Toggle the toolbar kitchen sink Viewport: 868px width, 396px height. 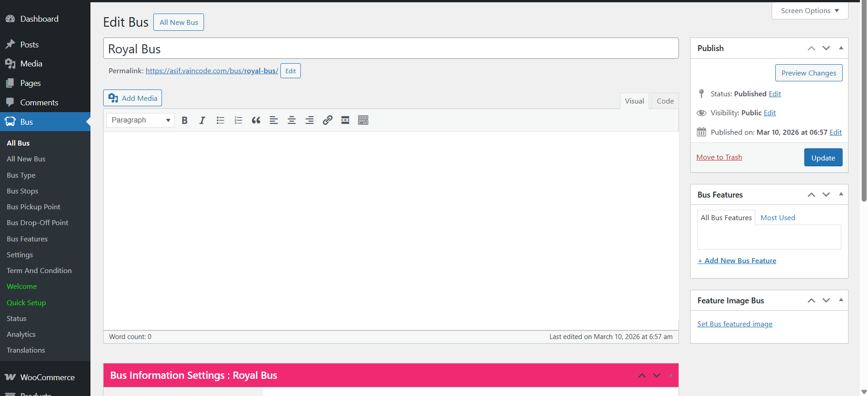tap(363, 120)
